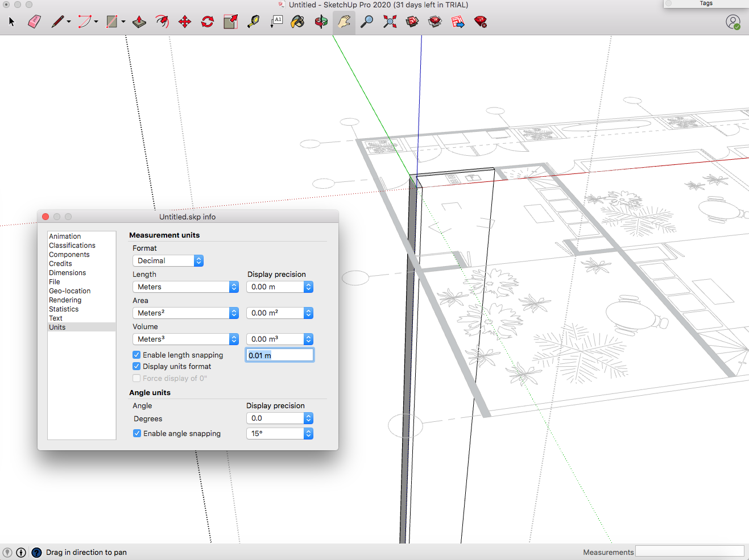Image resolution: width=749 pixels, height=560 pixels.
Task: Select Dimensions in the model info list
Action: (81, 273)
